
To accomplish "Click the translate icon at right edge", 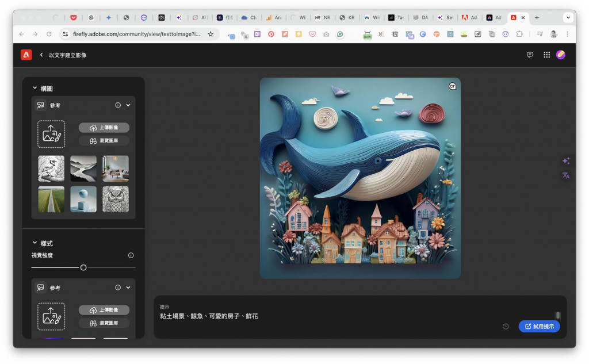I will click(565, 175).
